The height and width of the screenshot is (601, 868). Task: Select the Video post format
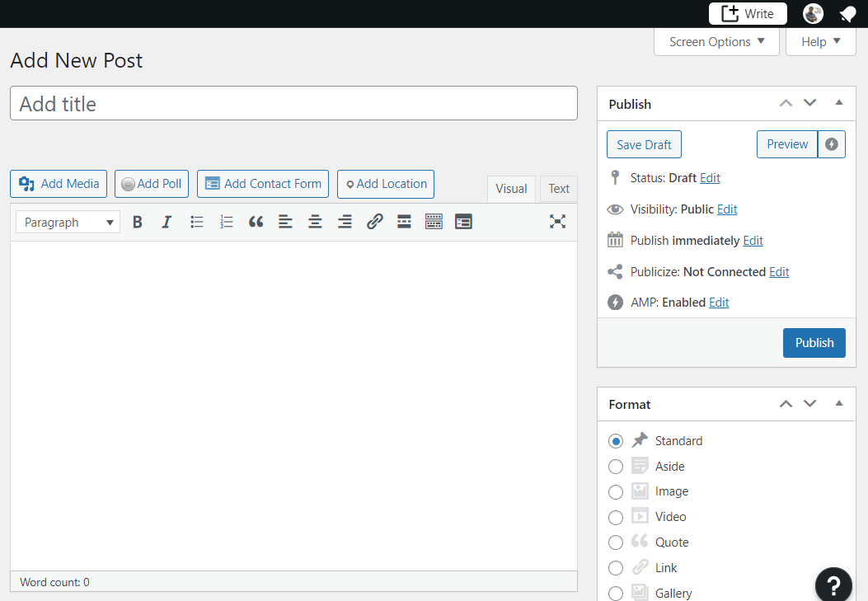click(616, 517)
